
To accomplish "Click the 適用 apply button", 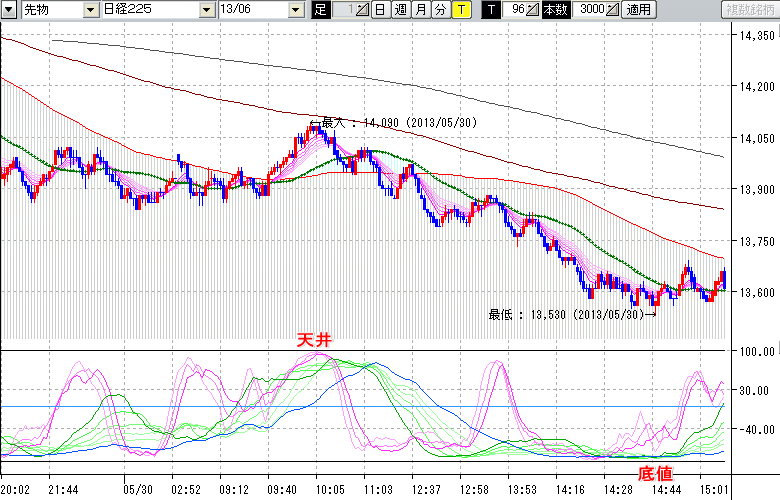I will pyautogui.click(x=637, y=10).
